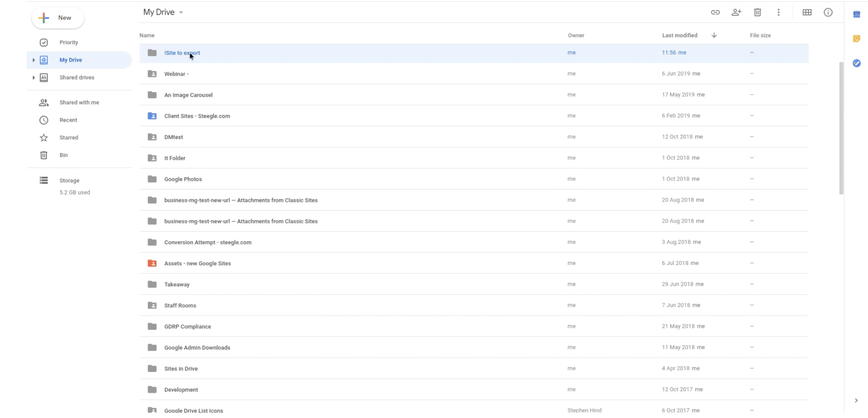Image resolution: width=868 pixels, height=418 pixels.
Task: Toggle the view details info panel
Action: coord(828,13)
